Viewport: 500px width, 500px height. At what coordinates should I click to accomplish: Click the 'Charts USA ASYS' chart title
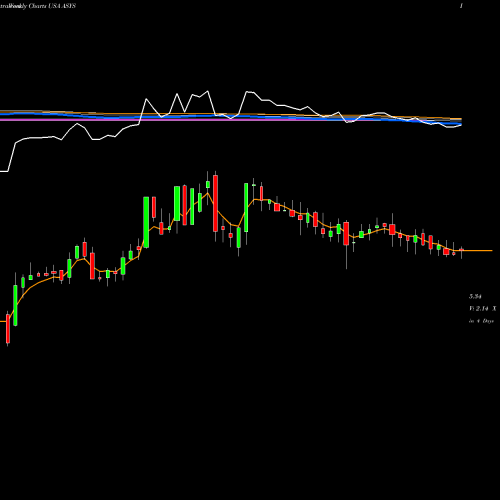52,6
